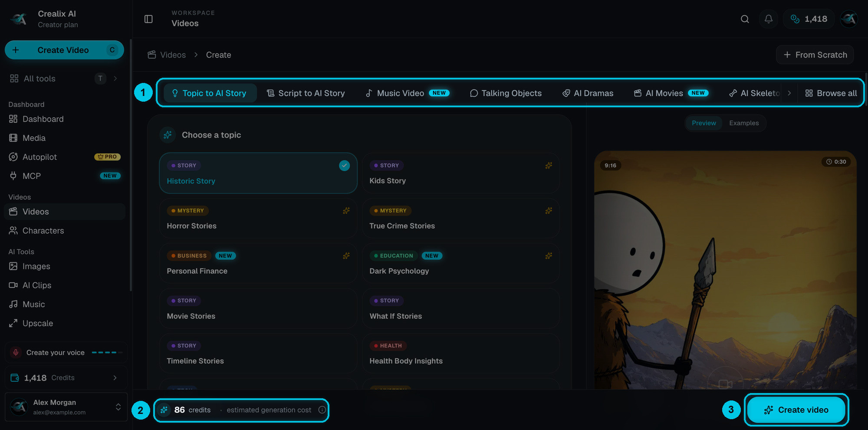Click info icon next to estimated generation cost
The height and width of the screenshot is (430, 868).
tap(322, 410)
